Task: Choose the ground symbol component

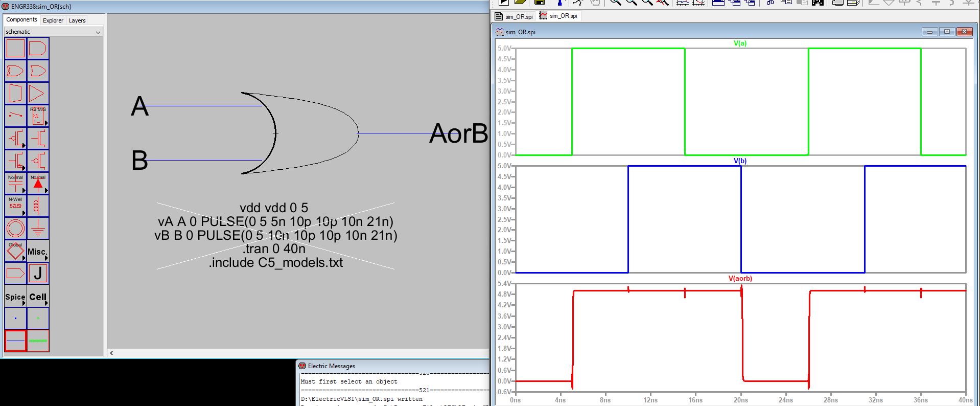Action: pyautogui.click(x=38, y=229)
